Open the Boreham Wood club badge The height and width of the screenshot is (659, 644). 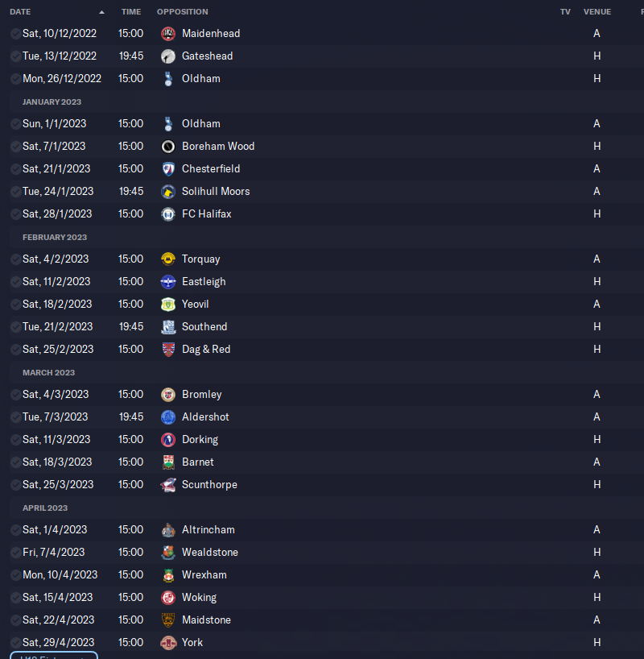click(x=168, y=147)
